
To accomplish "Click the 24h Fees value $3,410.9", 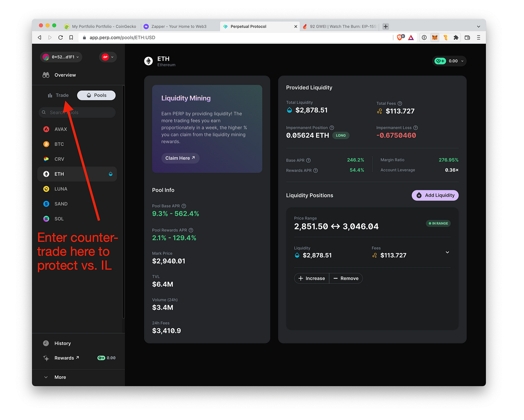I will pos(167,331).
